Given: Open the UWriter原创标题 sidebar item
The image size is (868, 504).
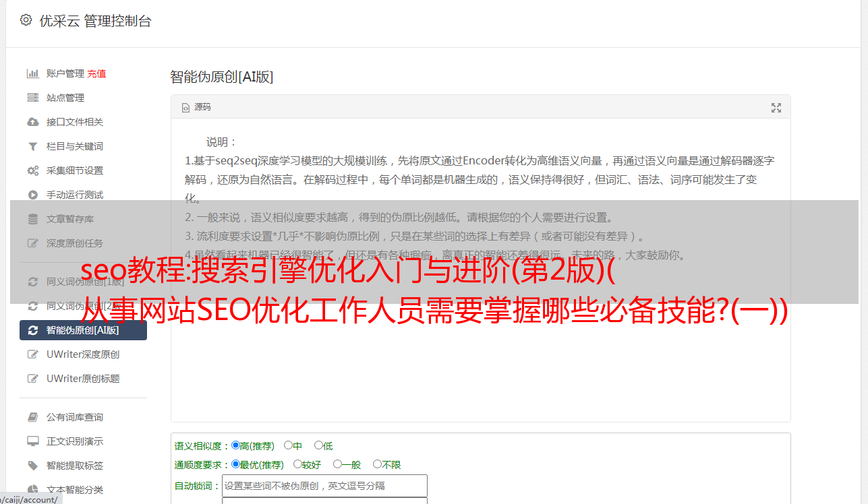Looking at the screenshot, I should [83, 379].
